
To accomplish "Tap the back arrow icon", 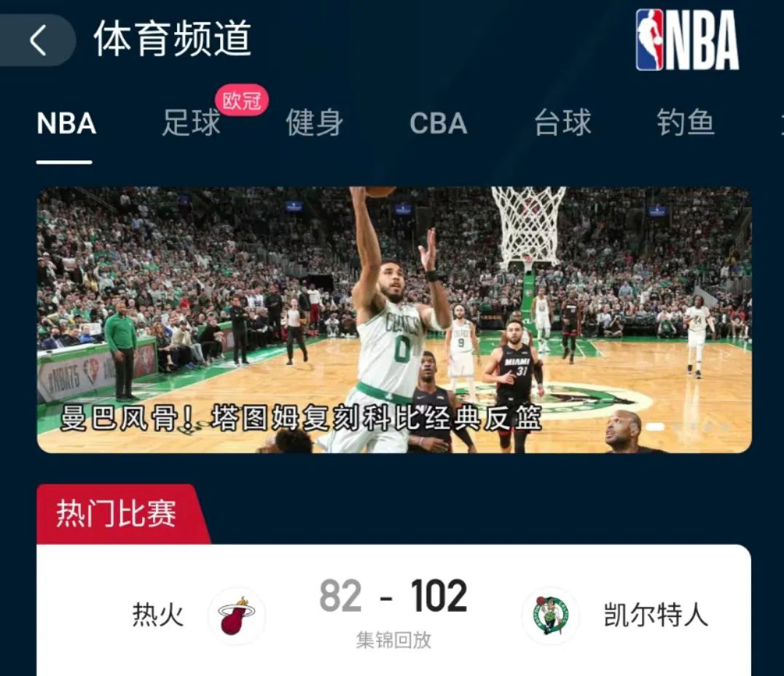I will [x=38, y=40].
